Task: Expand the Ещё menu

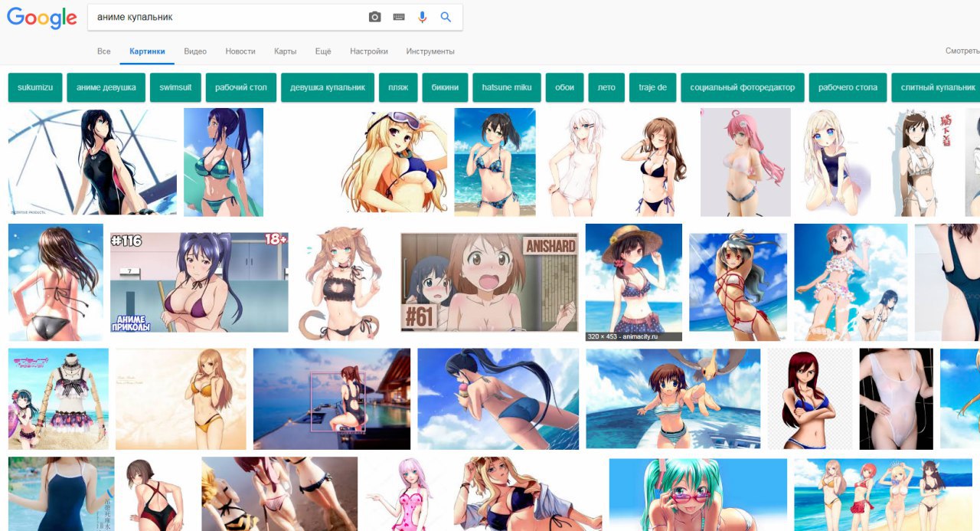Action: pyautogui.click(x=323, y=51)
